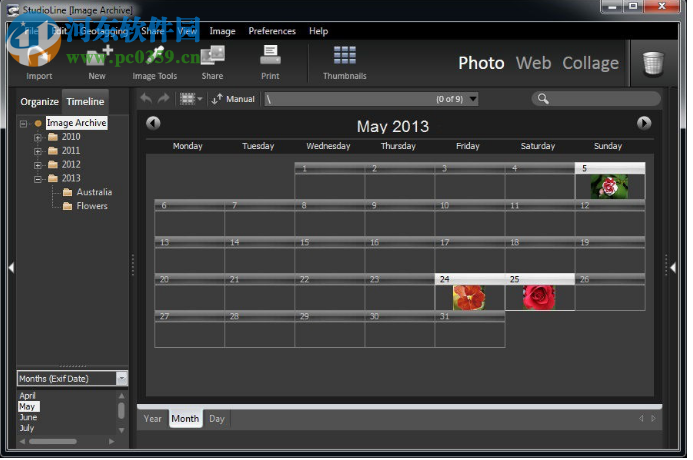Click the months list horizontal scrollbar
693x460 pixels.
53,441
